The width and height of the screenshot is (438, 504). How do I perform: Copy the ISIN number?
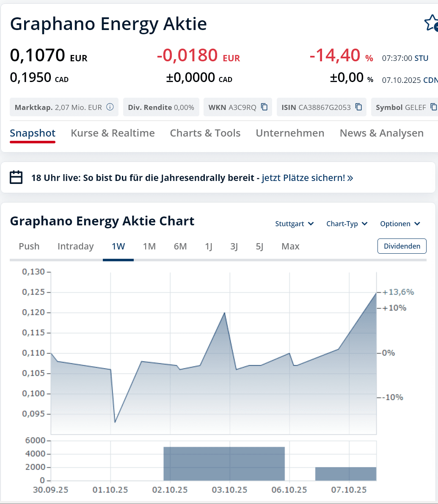pos(359,107)
